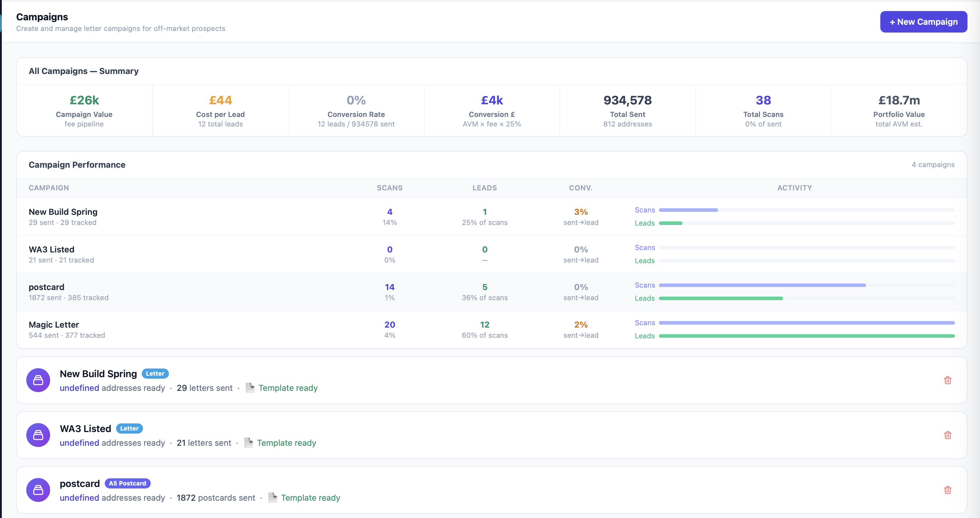
Task: Click the LEADS column header
Action: 485,188
